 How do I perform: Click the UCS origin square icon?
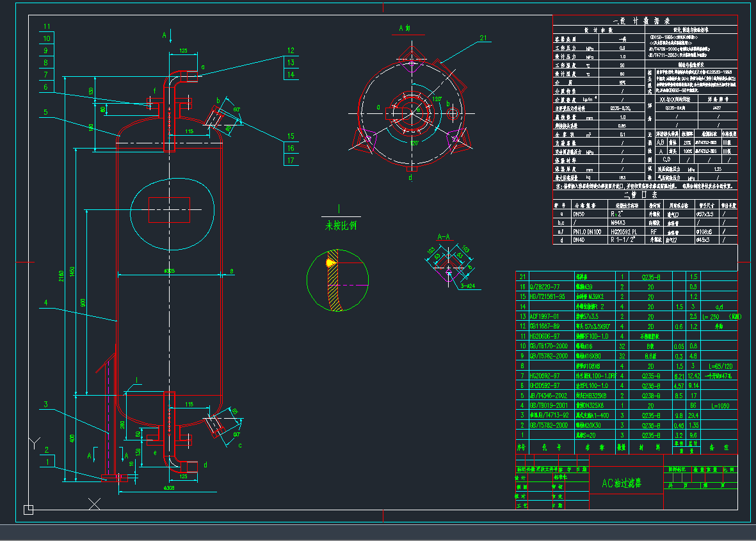coord(28,510)
